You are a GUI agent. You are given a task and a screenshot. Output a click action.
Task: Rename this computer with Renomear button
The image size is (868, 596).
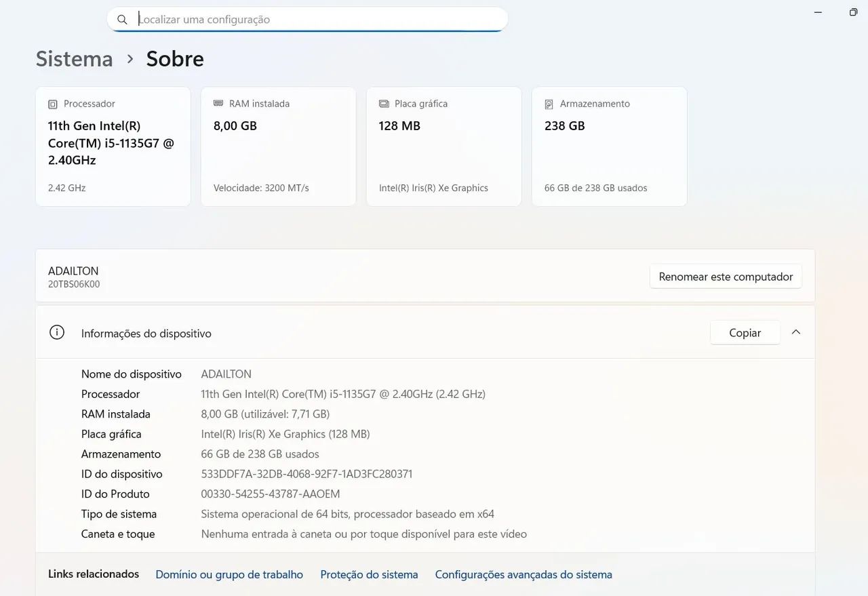(x=726, y=277)
